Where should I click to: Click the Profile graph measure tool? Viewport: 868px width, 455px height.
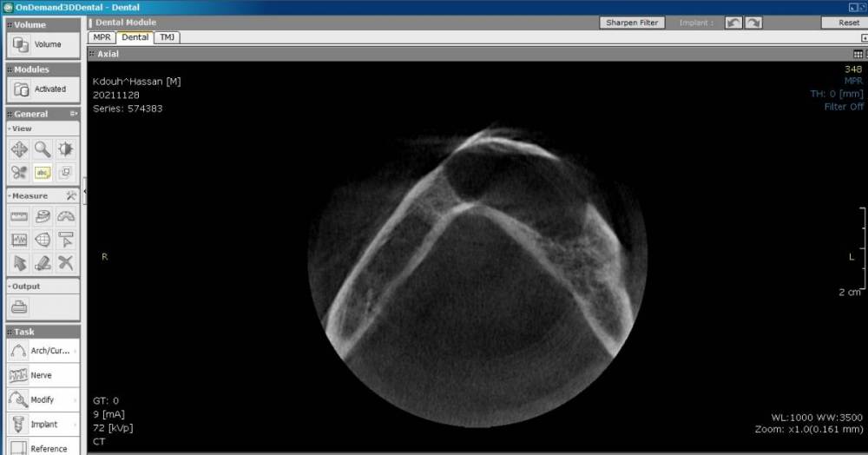click(x=19, y=240)
